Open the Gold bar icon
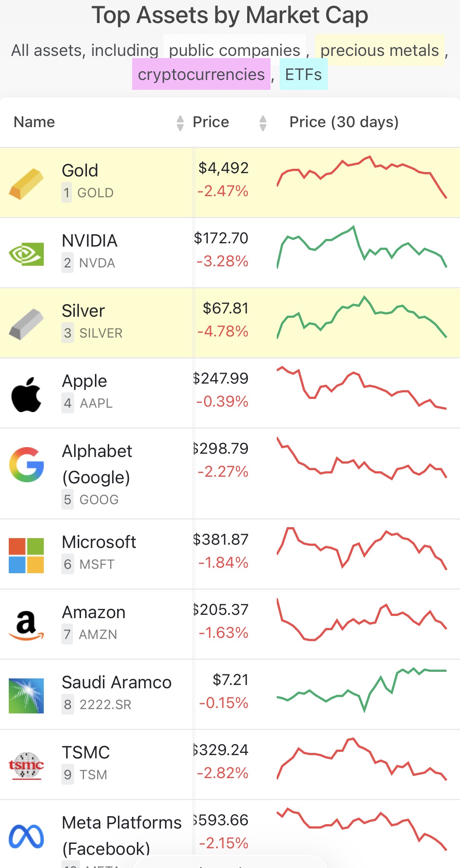Screen dimensions: 460x868 coord(26,184)
